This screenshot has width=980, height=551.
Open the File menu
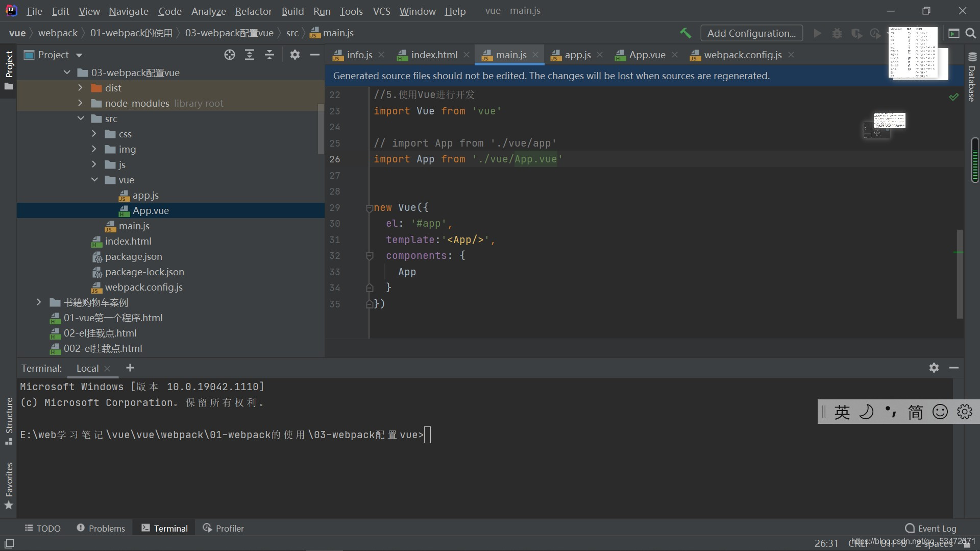click(34, 11)
